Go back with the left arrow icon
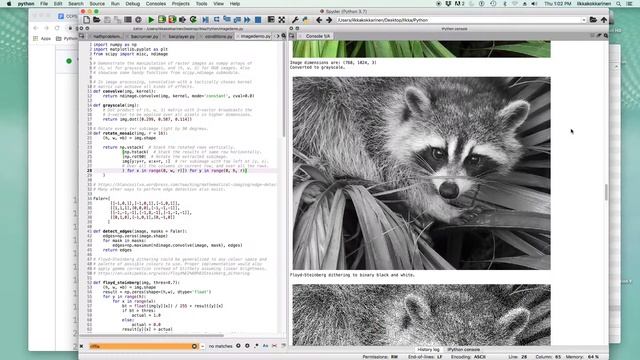 (x=319, y=20)
